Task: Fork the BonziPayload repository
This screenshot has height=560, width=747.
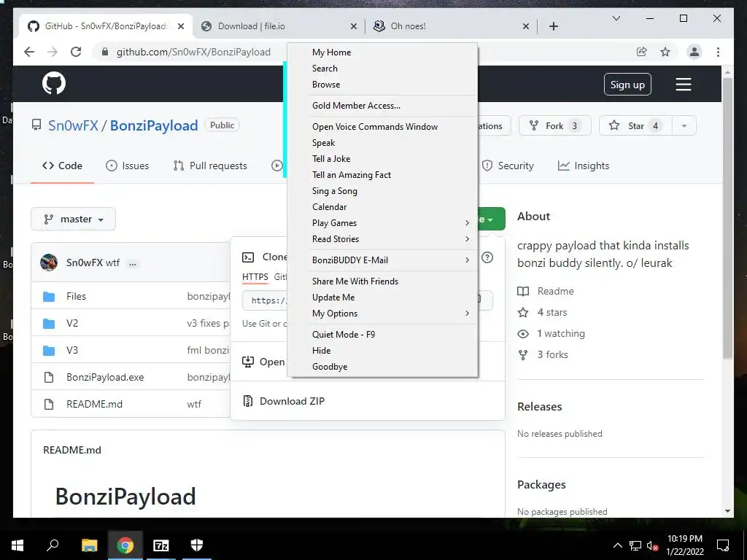Action: tap(555, 125)
